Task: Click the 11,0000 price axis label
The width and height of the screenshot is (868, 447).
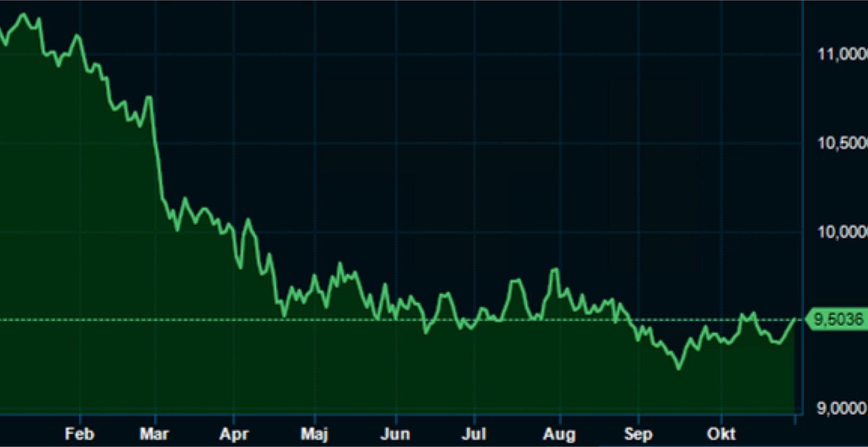Action: pyautogui.click(x=842, y=55)
